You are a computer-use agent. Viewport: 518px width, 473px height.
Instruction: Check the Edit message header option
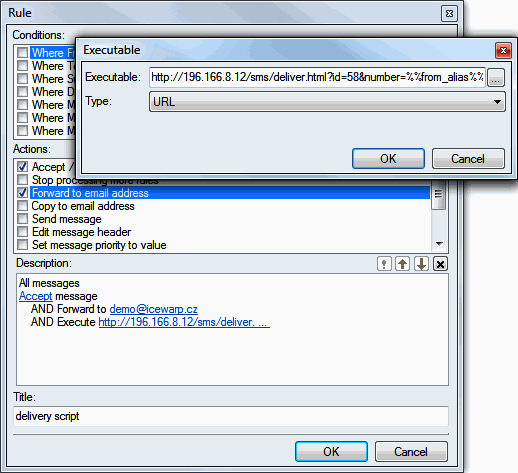tap(22, 232)
